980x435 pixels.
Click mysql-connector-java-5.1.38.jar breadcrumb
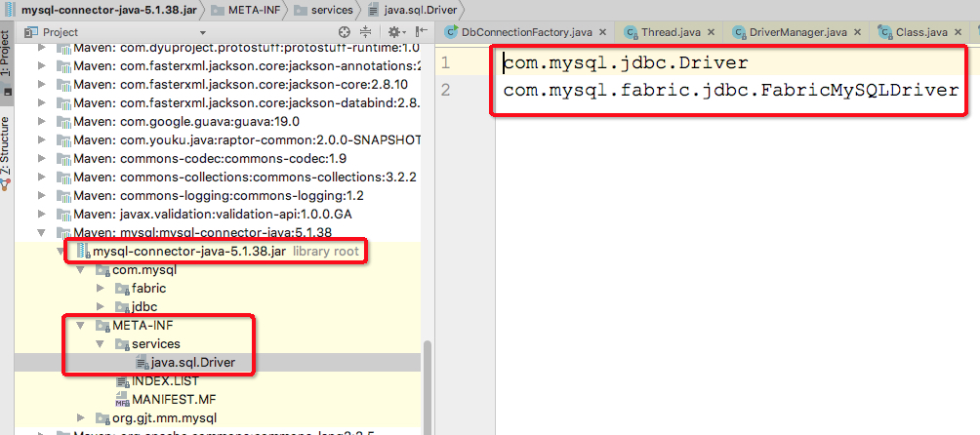point(103,10)
